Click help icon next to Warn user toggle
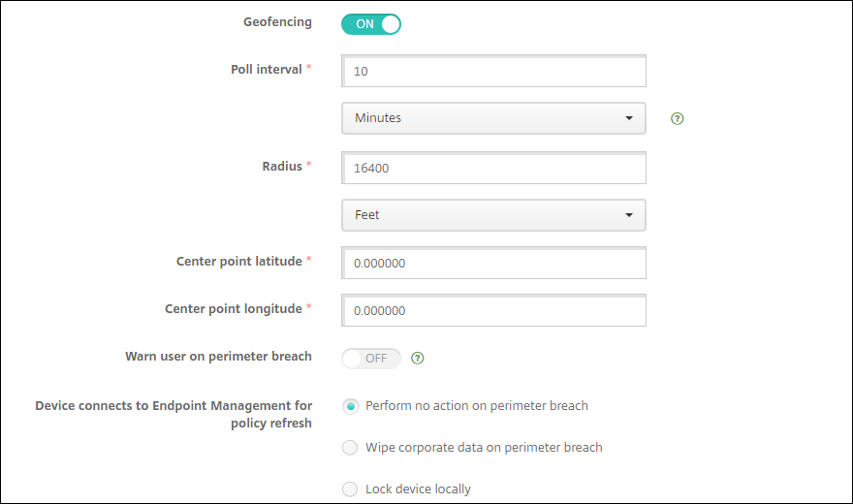This screenshot has height=504, width=853. coord(418,358)
